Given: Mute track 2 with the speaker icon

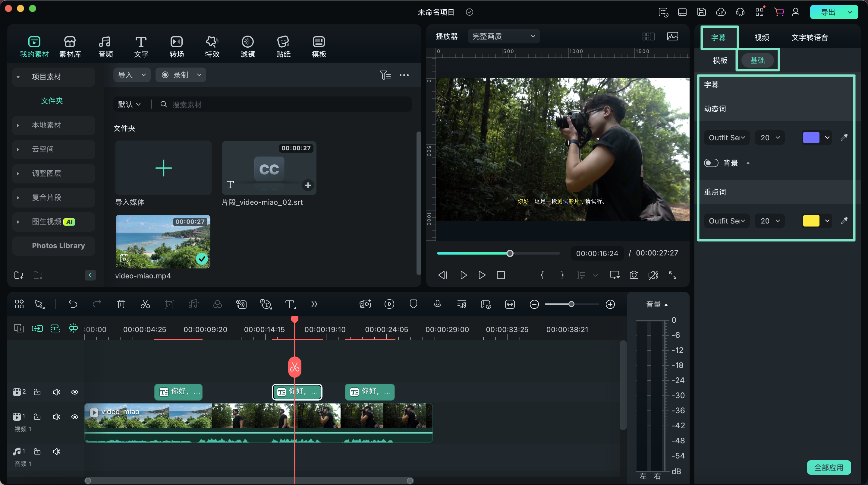Looking at the screenshot, I should point(56,392).
